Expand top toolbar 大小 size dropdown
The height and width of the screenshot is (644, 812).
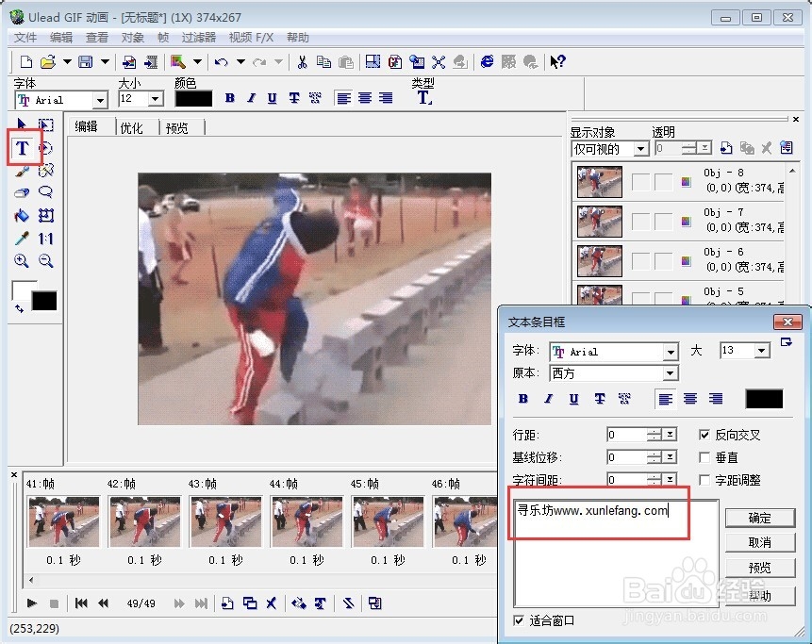(155, 99)
